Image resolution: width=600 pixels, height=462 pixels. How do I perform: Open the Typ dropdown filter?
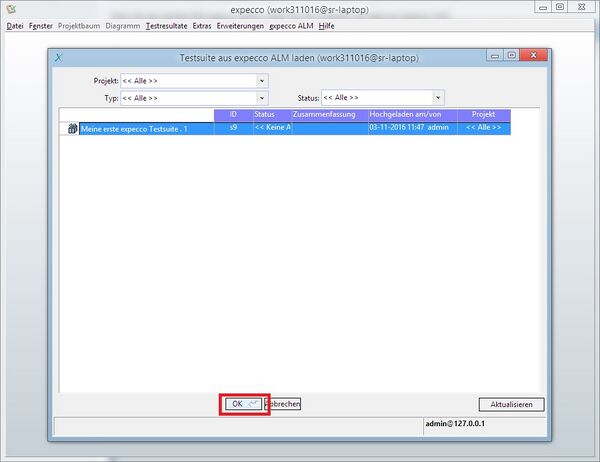tap(262, 98)
